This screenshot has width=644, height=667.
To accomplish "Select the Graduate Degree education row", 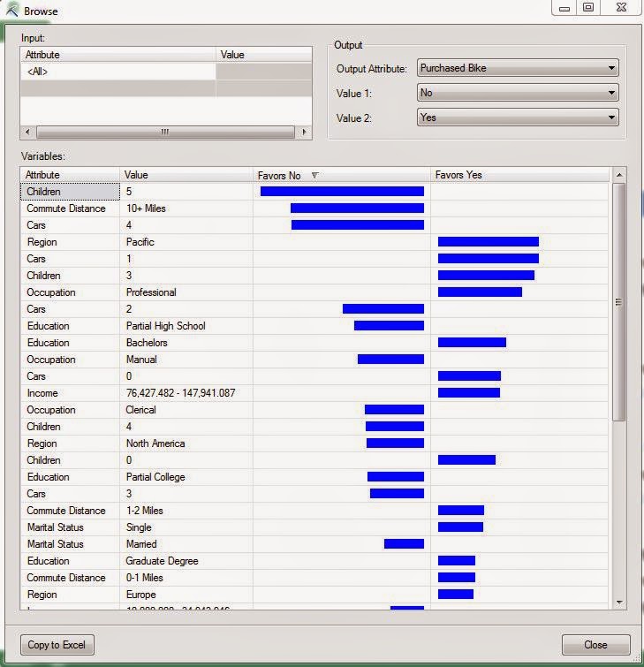I will (x=314, y=561).
